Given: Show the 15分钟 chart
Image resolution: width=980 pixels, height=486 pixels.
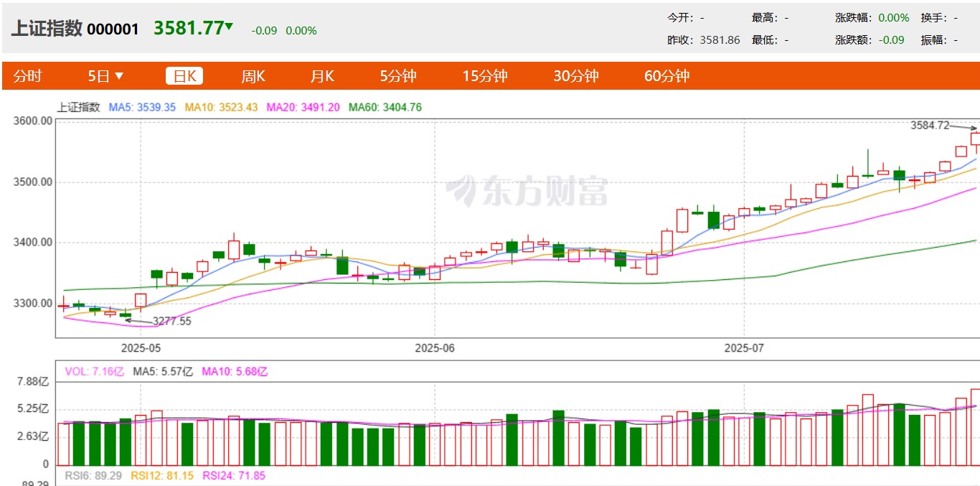Looking at the screenshot, I should tap(485, 76).
